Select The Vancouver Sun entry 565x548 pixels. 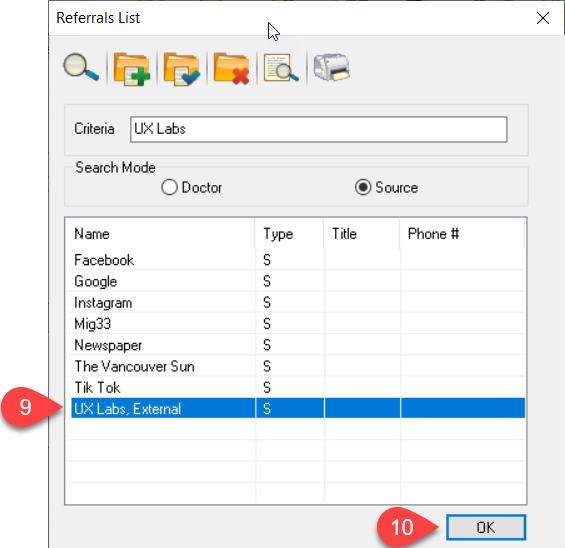295,366
